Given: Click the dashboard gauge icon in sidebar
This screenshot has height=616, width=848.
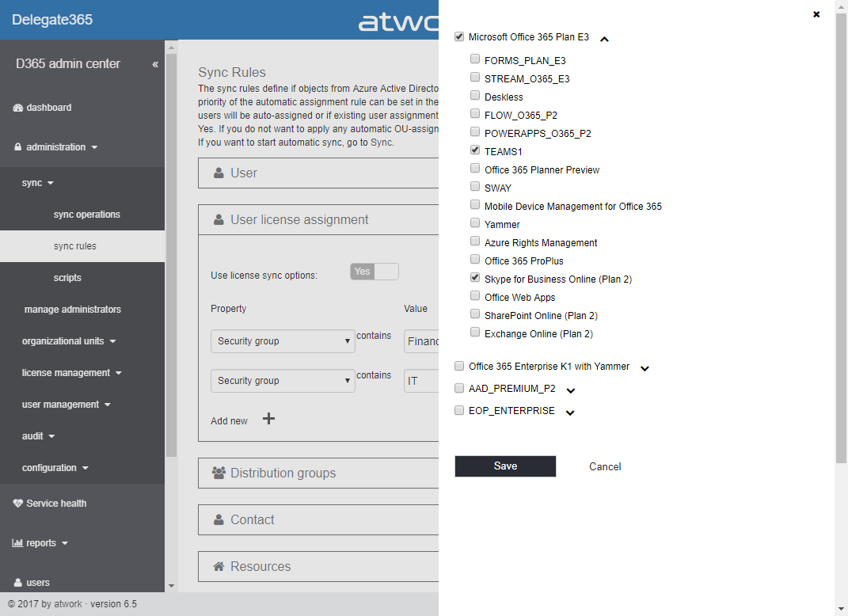Looking at the screenshot, I should pyautogui.click(x=18, y=108).
